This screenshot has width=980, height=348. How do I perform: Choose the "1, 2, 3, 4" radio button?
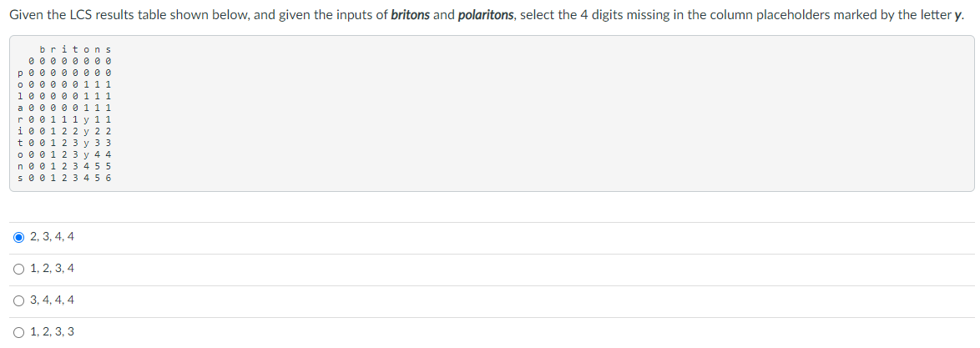[19, 269]
